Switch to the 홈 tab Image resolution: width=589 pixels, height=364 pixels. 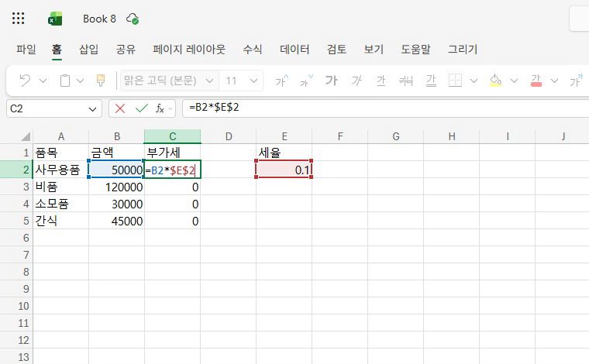click(57, 49)
